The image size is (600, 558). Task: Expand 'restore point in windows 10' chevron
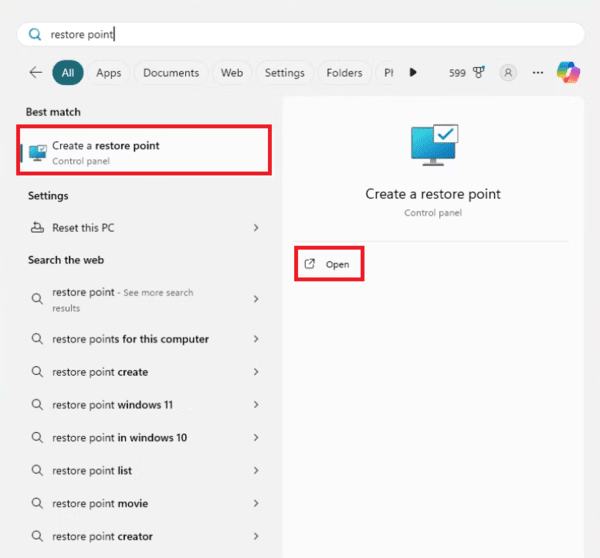coord(256,437)
